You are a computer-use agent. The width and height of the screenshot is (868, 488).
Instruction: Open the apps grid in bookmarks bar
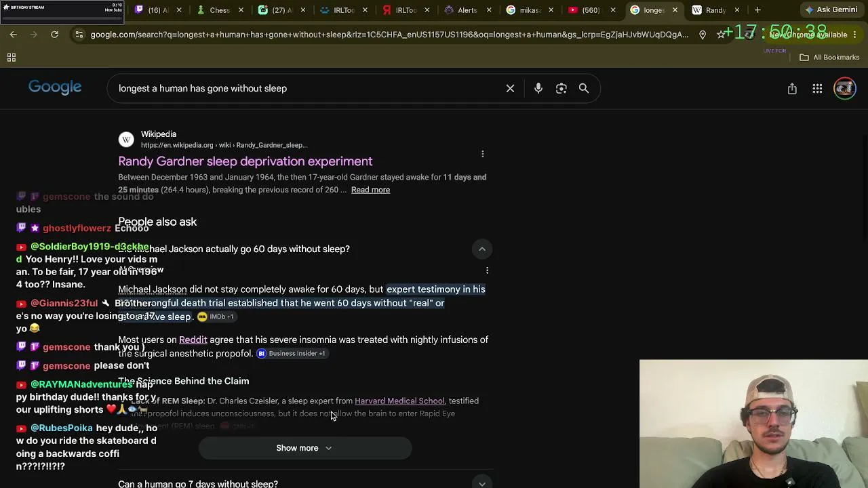pyautogui.click(x=12, y=58)
